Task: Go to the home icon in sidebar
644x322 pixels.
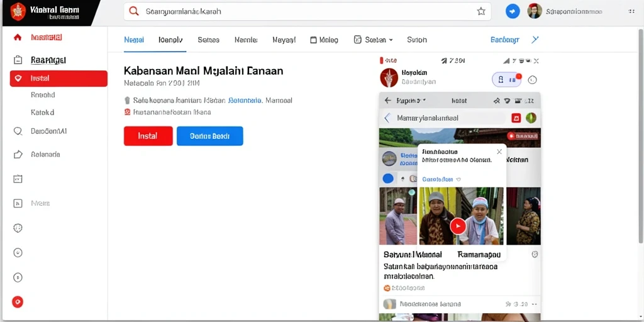Action: pos(17,37)
